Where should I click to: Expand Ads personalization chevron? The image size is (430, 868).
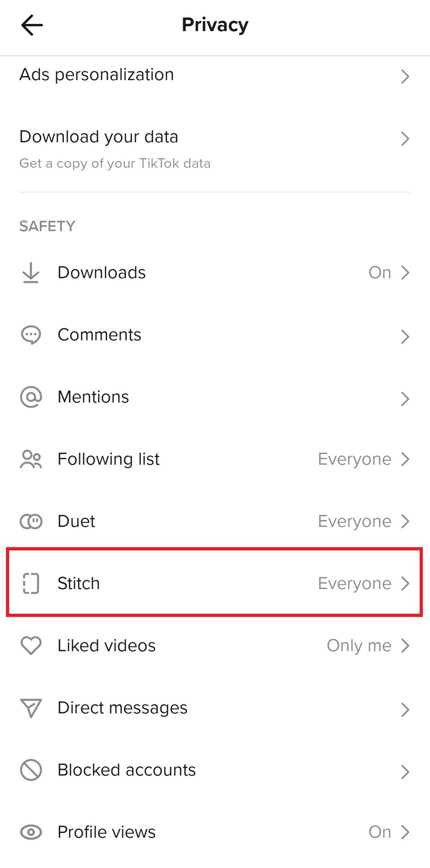click(405, 76)
